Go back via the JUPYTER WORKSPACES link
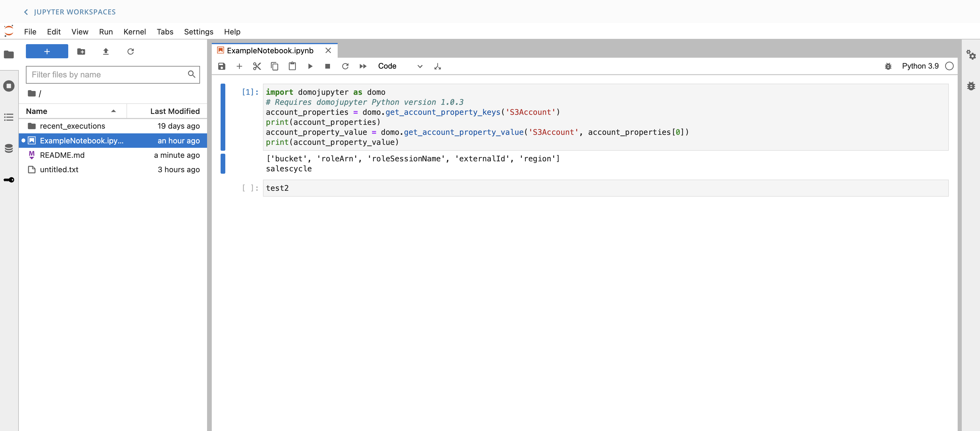This screenshot has height=431, width=980. [70, 12]
